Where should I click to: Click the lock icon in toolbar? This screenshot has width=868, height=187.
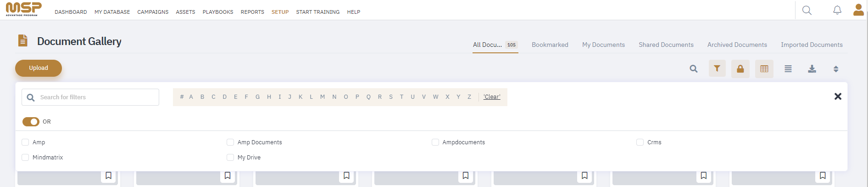pos(740,68)
